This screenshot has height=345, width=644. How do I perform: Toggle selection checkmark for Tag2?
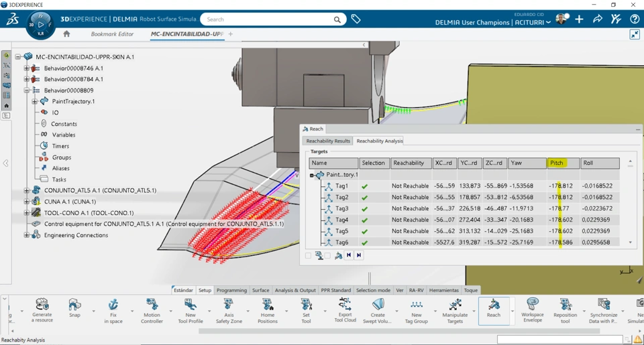[364, 198]
